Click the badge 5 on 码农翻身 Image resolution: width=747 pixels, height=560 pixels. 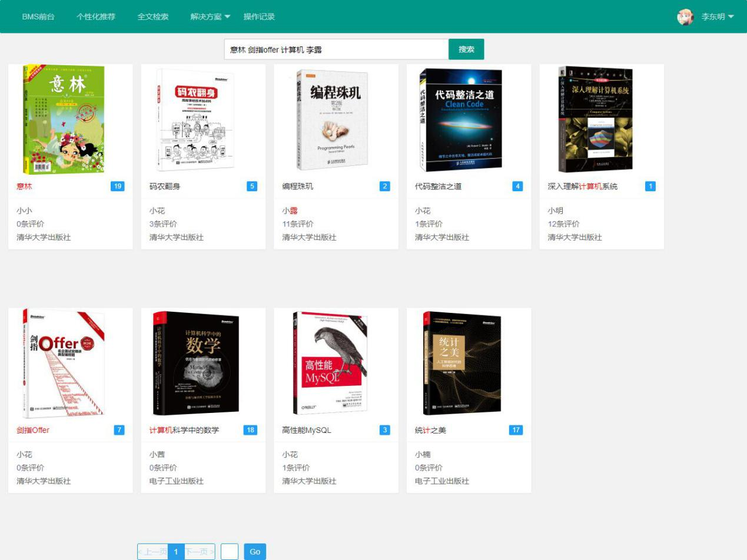point(252,186)
